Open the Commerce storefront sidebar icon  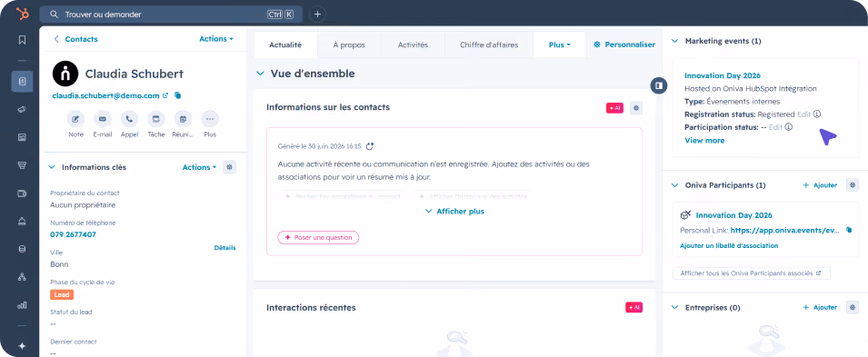[x=22, y=165]
